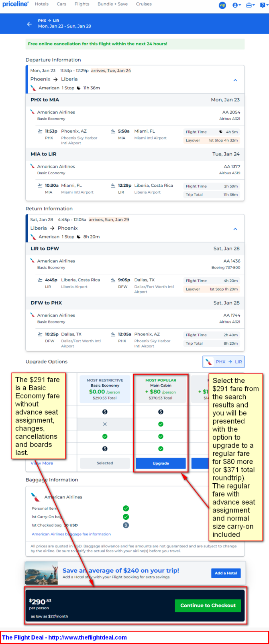Screen dimensions: 269x644
Task: Click the flight number AA 2054
Action: click(x=231, y=112)
